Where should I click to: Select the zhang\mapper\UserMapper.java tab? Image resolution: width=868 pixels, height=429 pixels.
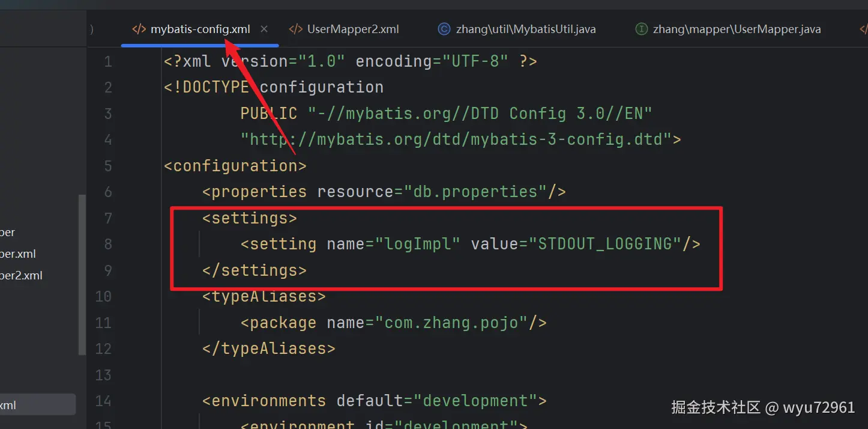click(737, 29)
